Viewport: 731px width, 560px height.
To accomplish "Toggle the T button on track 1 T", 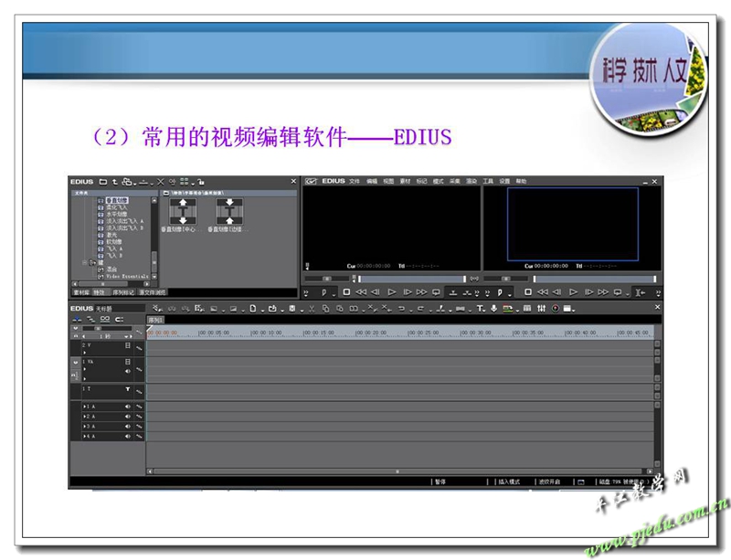I will 127,389.
